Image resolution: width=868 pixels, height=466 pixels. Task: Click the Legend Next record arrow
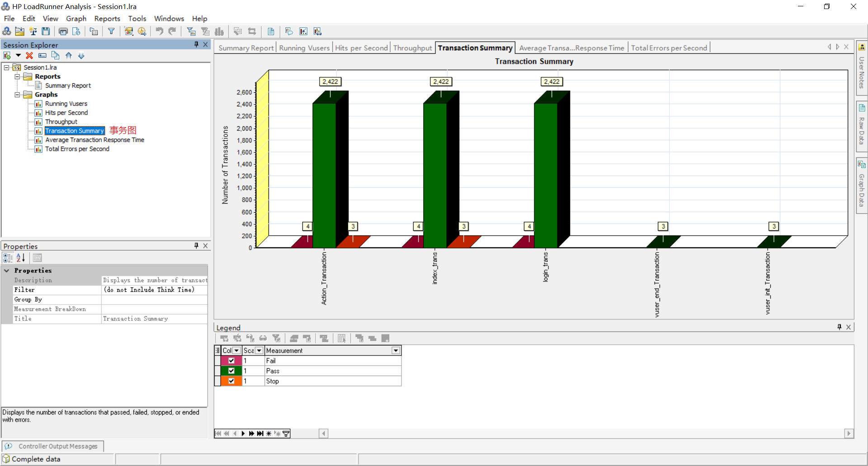[243, 433]
